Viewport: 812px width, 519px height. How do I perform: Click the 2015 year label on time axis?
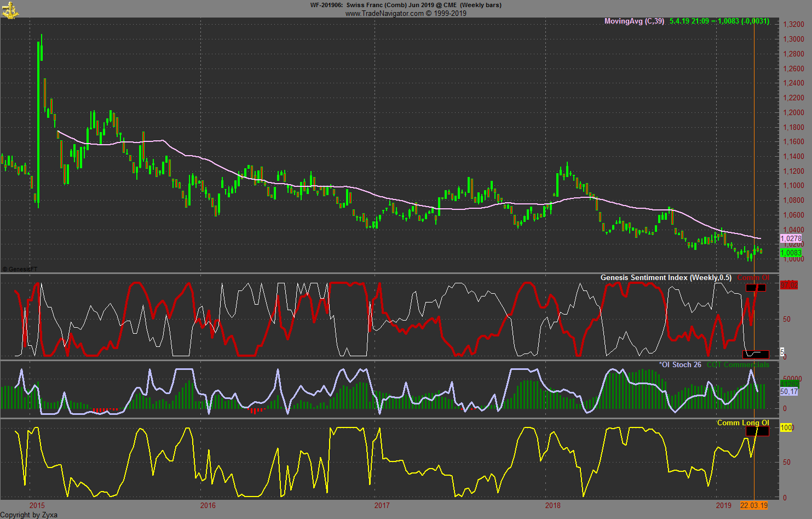37,505
